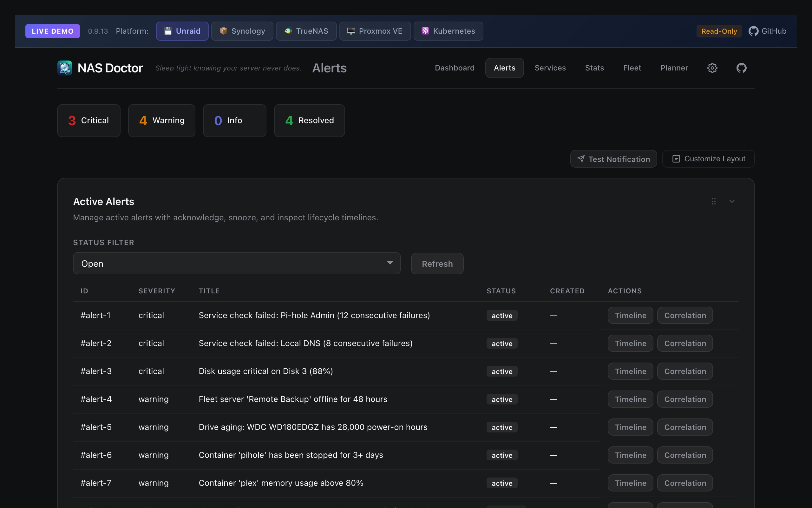Open Correlation for alert-6 pihole container
This screenshot has width=812, height=508.
(685, 455)
